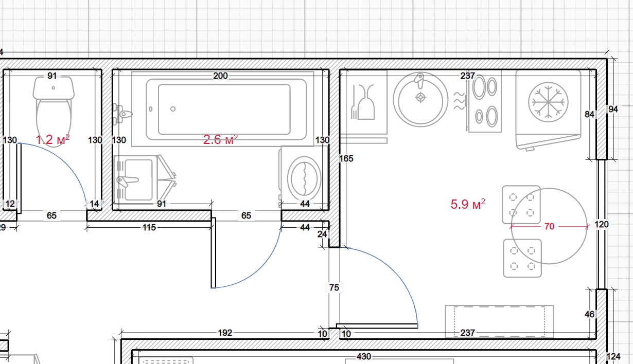Click the 2.6 m² bathroom area label
Screen dimensions: 633x364
point(220,139)
